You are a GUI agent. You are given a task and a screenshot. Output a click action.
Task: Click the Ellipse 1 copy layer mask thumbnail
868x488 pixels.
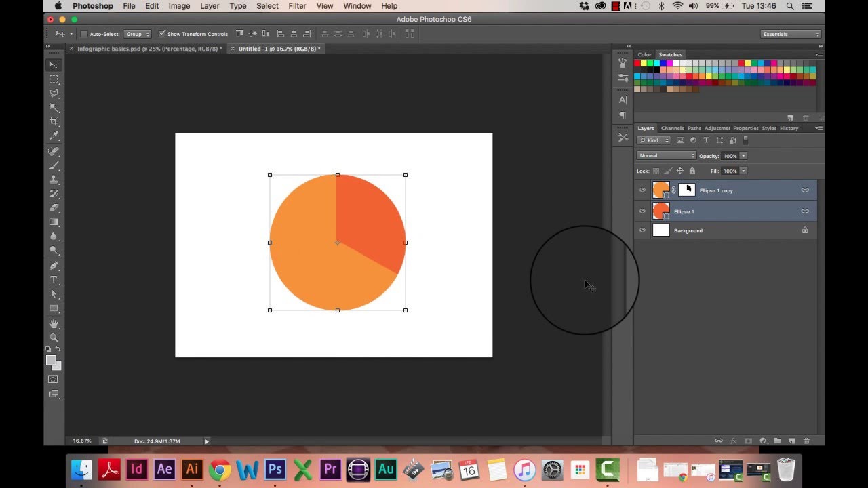[687, 190]
